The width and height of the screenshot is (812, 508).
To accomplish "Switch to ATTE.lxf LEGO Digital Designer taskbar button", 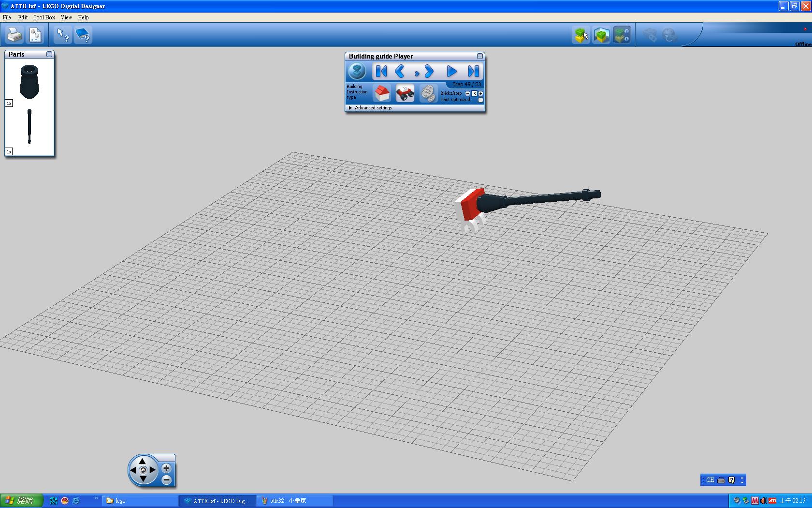I will (217, 501).
